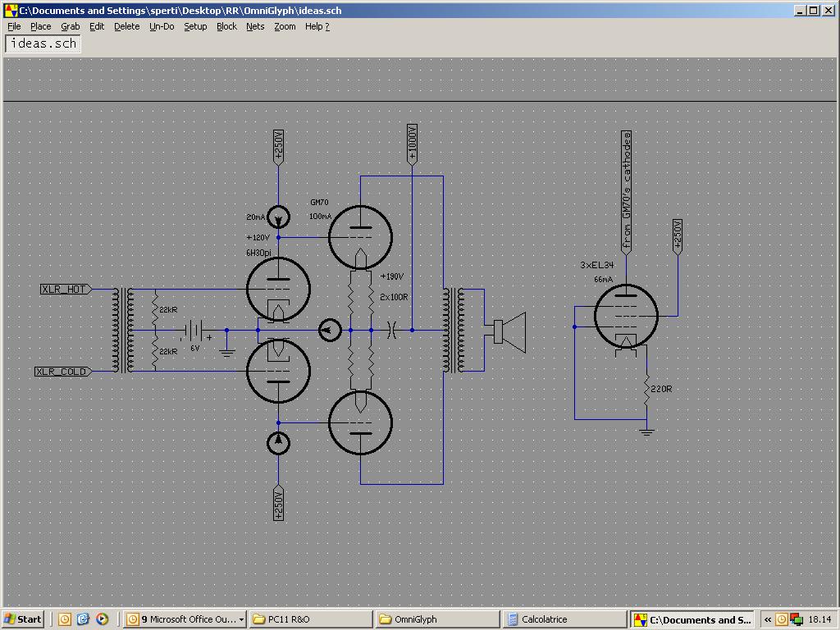Open the Nets menu
Image resolution: width=840 pixels, height=630 pixels.
pos(255,26)
